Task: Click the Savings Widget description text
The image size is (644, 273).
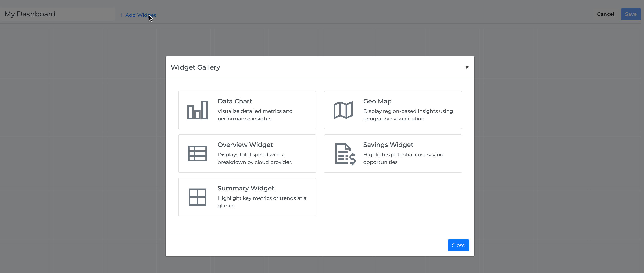Action: coord(403,158)
